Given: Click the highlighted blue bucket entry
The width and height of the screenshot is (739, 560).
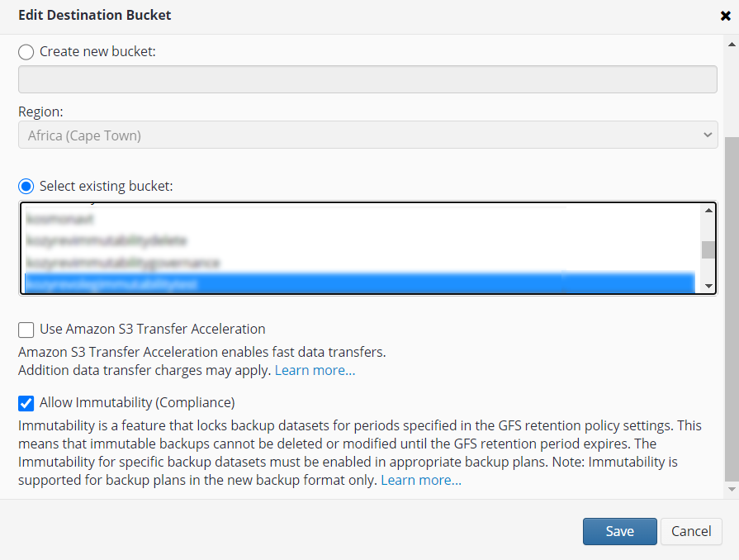Looking at the screenshot, I should [359, 283].
